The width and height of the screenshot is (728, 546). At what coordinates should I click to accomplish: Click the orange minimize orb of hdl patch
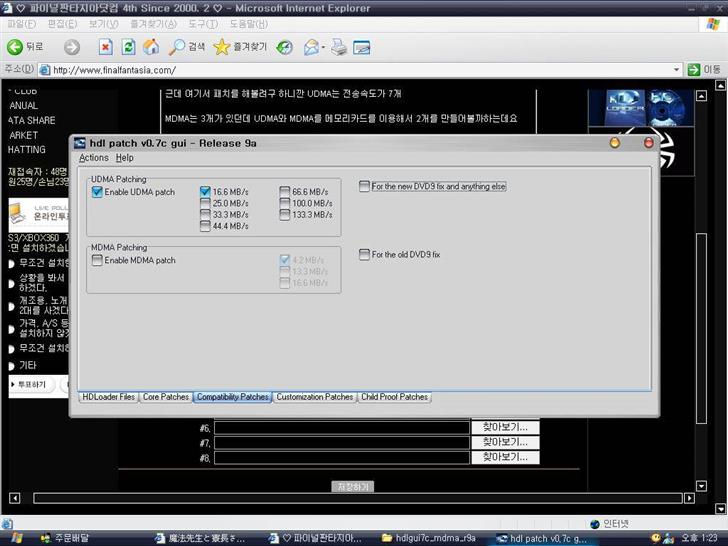[x=614, y=143]
